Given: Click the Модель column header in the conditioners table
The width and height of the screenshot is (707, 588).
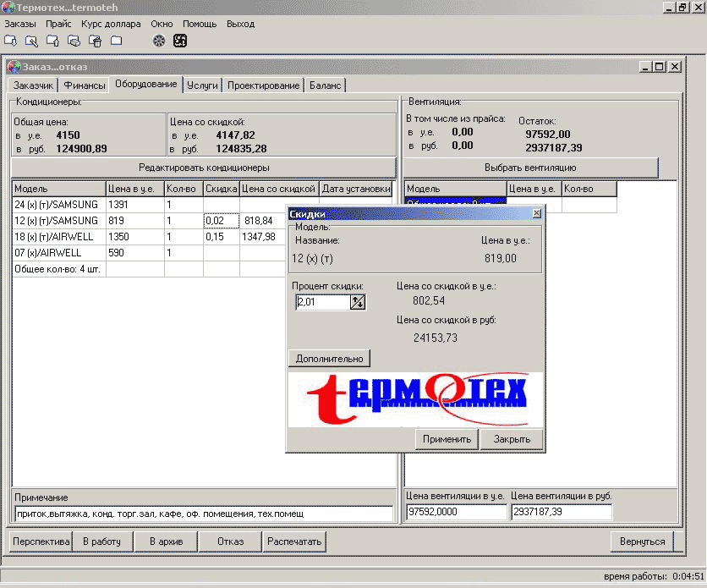Looking at the screenshot, I should 59,189.
